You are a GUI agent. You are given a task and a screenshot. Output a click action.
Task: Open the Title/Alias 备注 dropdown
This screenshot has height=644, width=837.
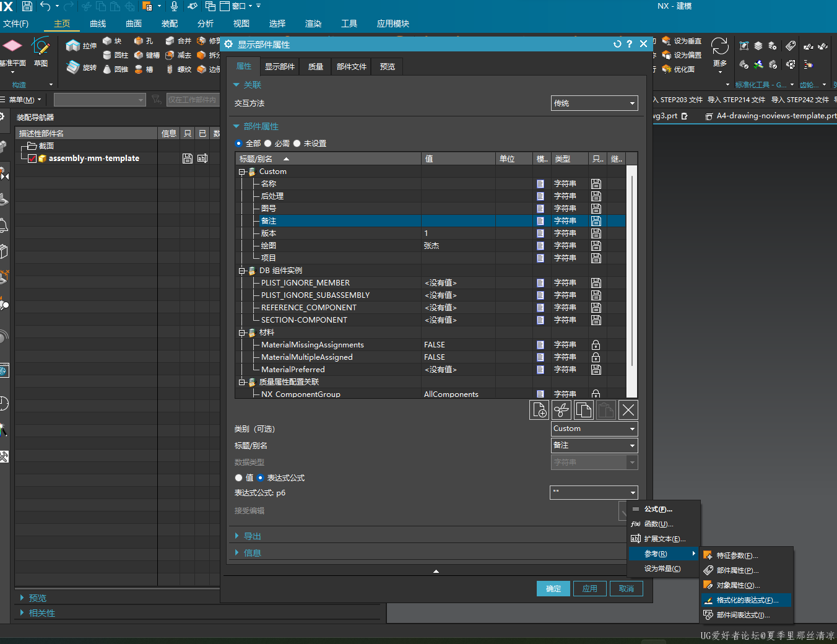click(594, 445)
